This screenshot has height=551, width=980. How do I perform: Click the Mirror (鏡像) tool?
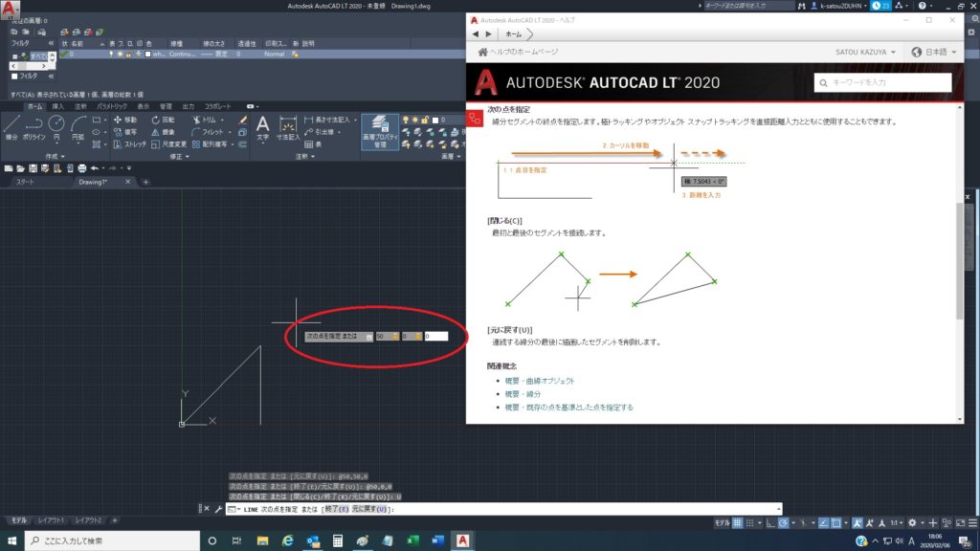163,132
